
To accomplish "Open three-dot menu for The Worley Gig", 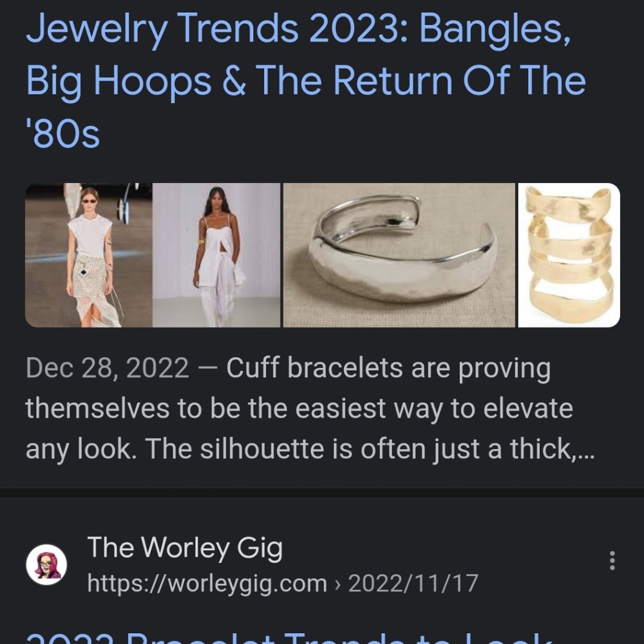I will tap(612, 560).
